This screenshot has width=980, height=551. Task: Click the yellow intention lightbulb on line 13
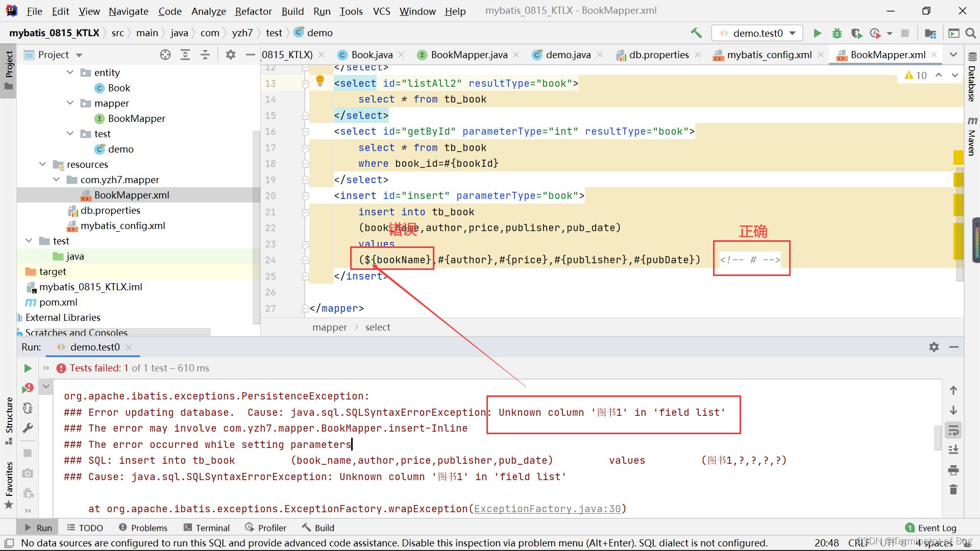320,80
